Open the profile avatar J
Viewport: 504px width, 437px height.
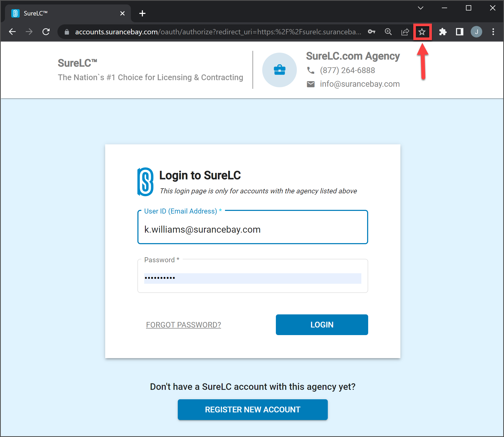point(476,32)
